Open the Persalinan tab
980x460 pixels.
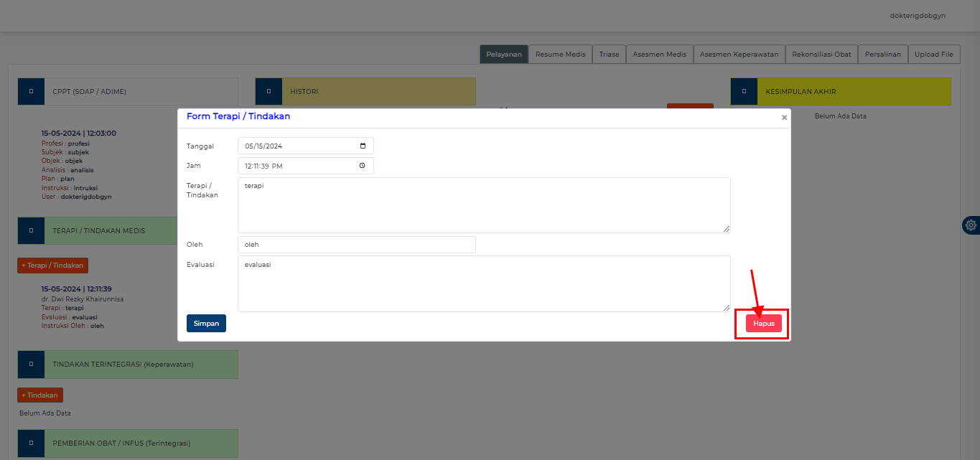pos(882,54)
